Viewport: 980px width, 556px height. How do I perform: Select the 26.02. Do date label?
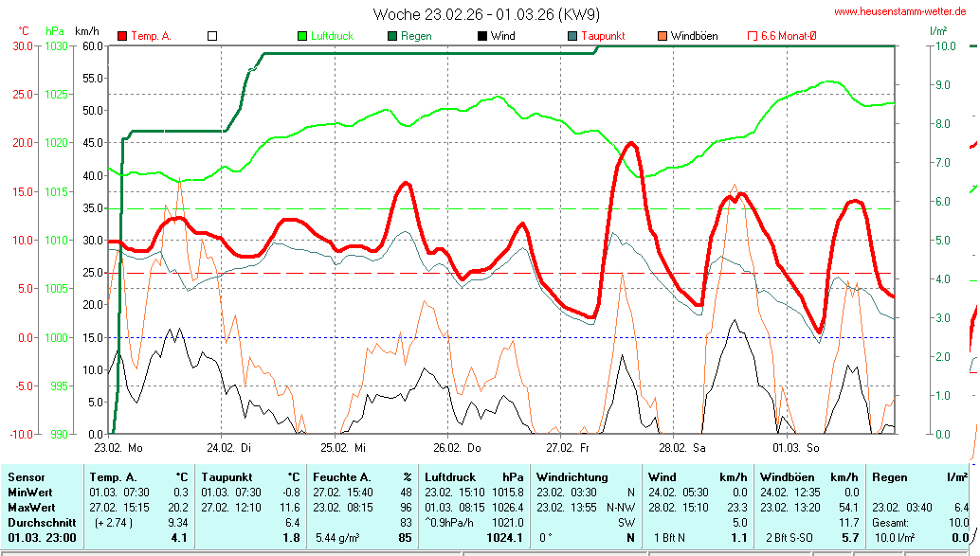click(457, 447)
